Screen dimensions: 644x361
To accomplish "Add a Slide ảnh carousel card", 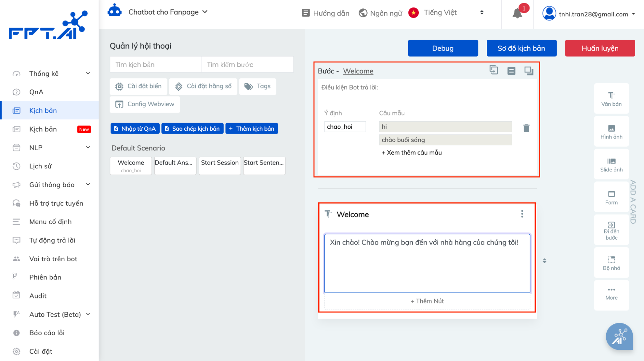I will click(611, 164).
